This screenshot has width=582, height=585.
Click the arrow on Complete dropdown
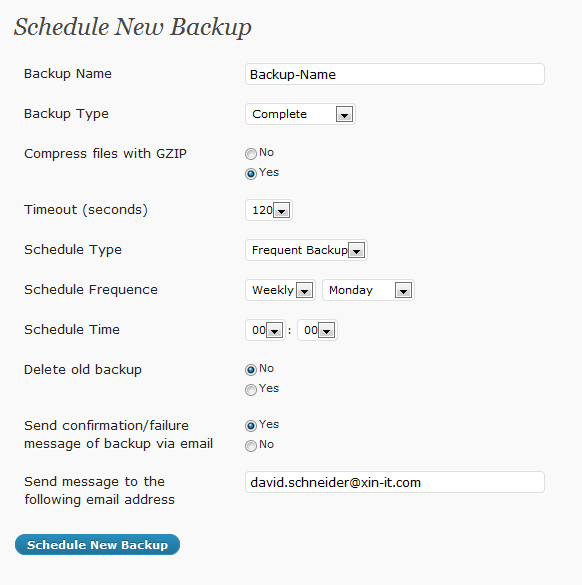[344, 115]
